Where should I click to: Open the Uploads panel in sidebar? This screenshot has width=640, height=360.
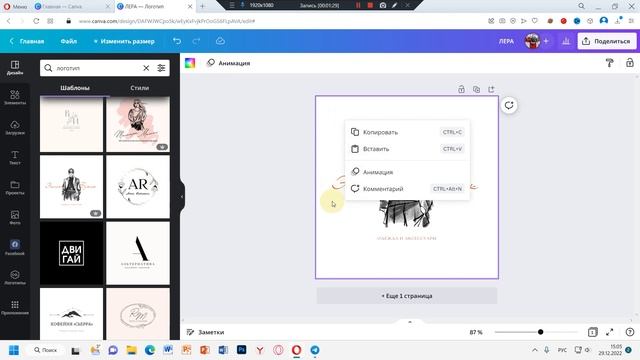coord(15,128)
